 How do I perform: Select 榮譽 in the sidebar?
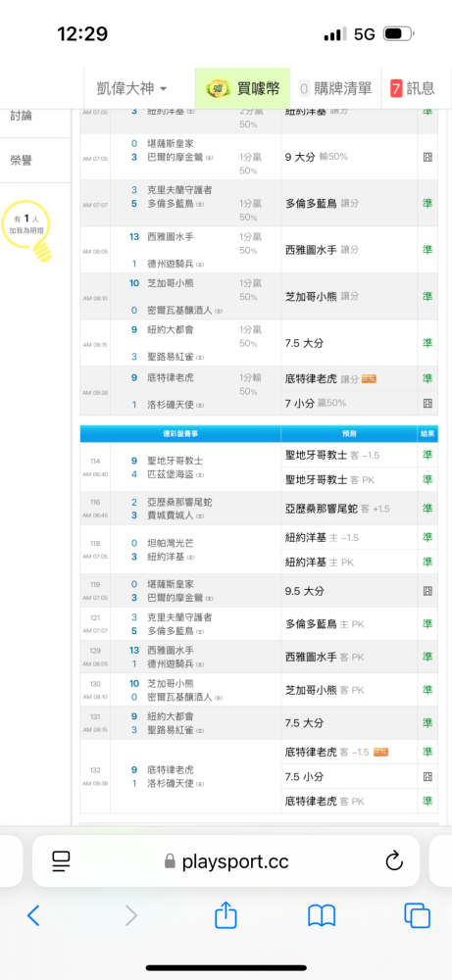[x=22, y=161]
